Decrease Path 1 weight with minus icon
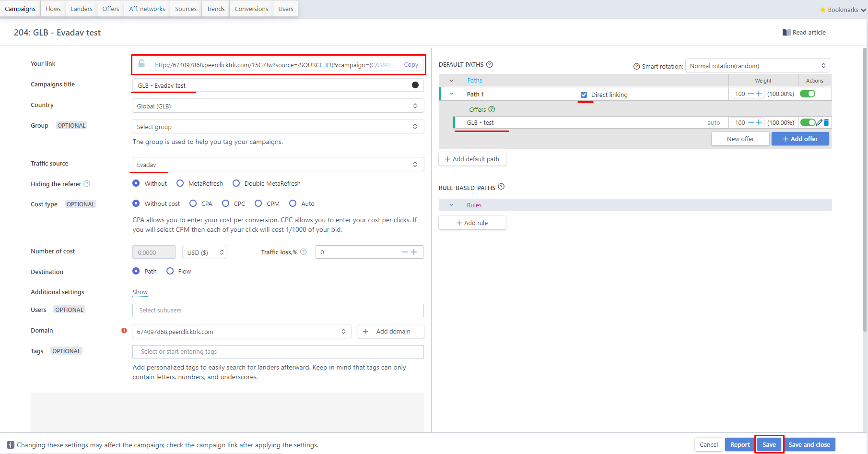The image size is (868, 454). (751, 94)
